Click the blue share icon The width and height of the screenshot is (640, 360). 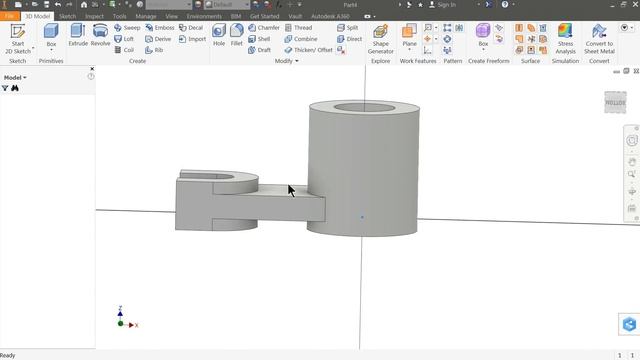(629, 324)
